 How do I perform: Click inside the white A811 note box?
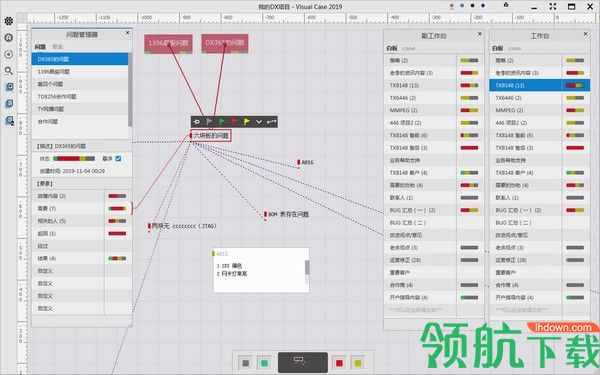pyautogui.click(x=261, y=270)
